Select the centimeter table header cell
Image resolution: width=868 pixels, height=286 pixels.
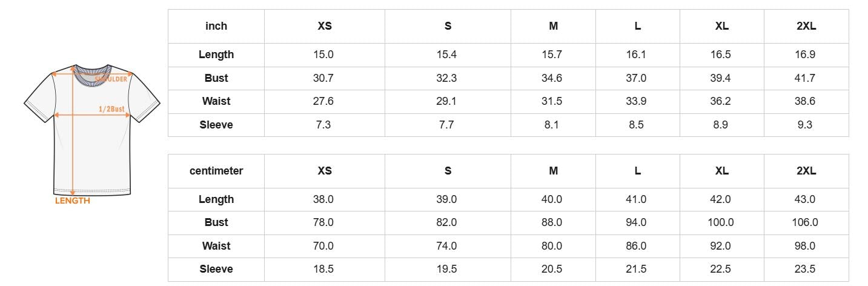pyautogui.click(x=216, y=171)
